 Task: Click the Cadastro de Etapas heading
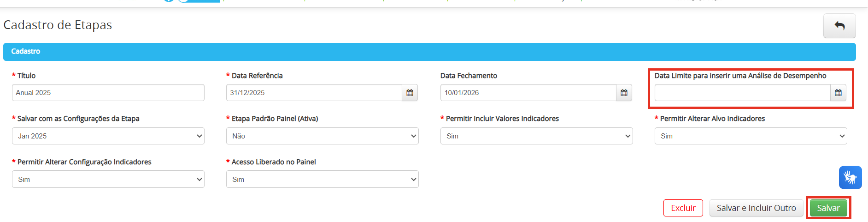58,25
